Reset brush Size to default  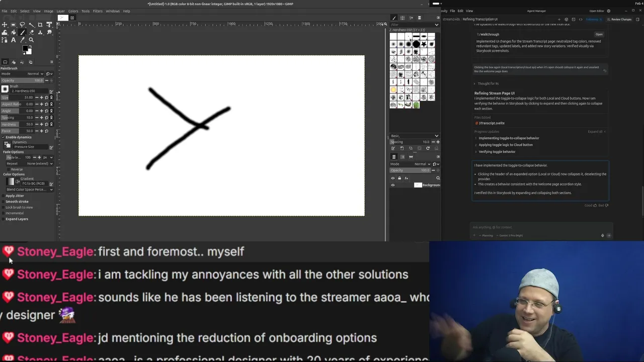point(46,98)
